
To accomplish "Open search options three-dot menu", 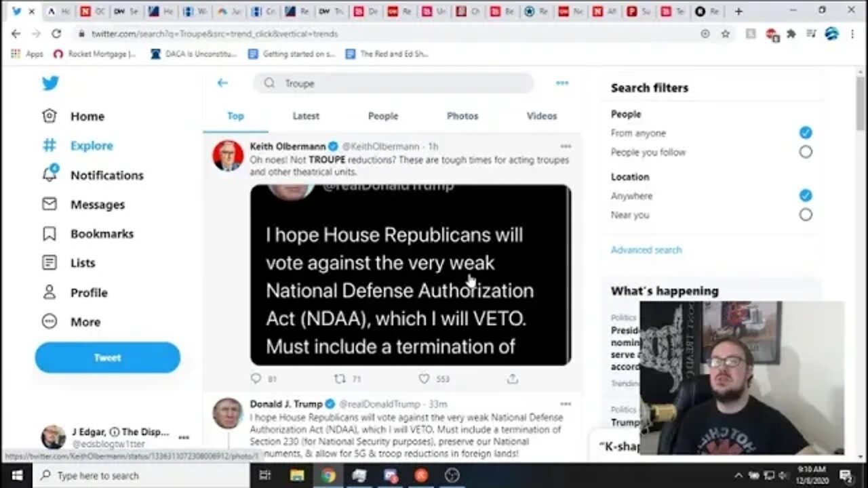I will pos(562,83).
